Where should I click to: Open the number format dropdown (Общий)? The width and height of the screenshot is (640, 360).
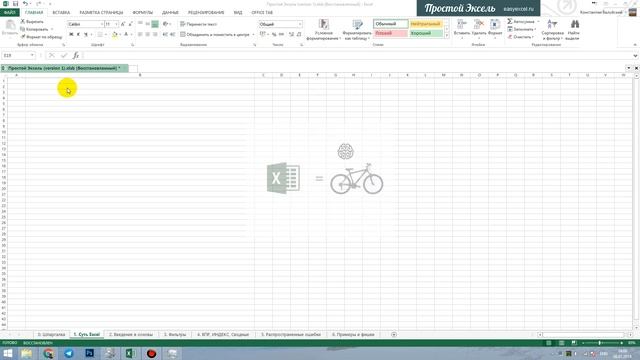click(300, 24)
